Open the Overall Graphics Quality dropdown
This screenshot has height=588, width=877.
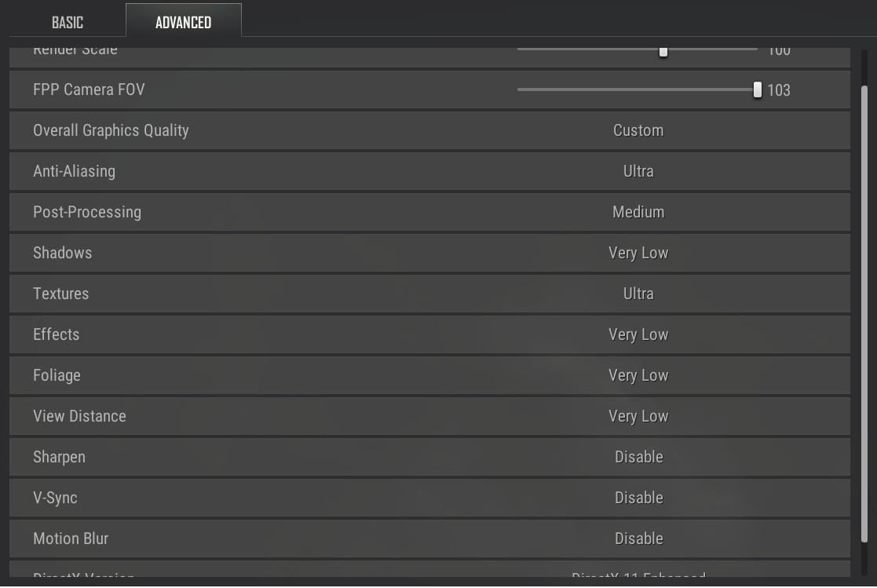point(638,130)
